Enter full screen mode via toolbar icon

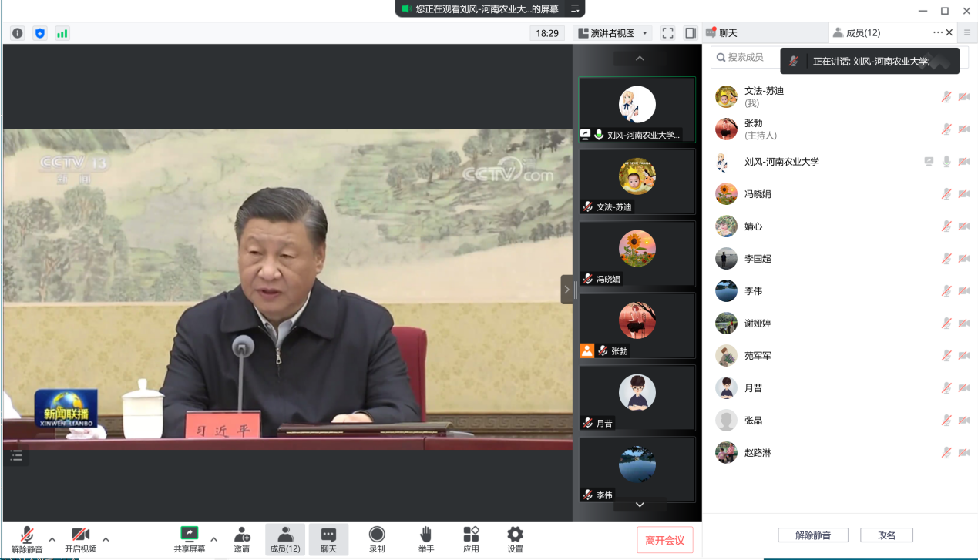(668, 33)
